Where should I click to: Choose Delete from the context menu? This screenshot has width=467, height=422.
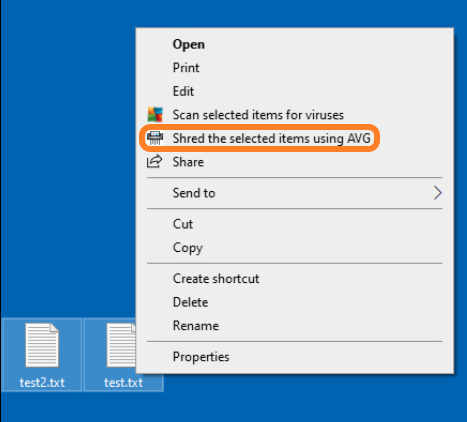[295, 302]
